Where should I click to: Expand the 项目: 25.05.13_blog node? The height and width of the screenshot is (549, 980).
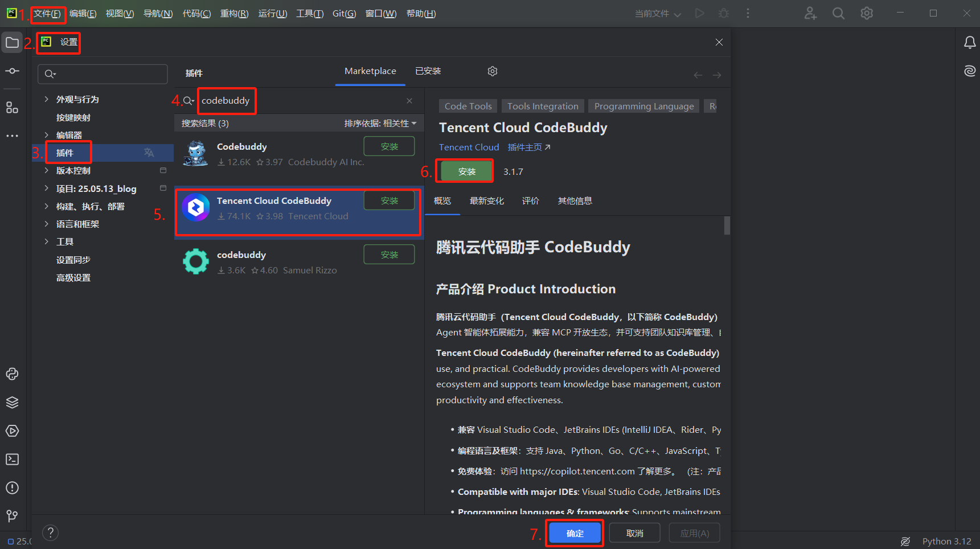pos(46,189)
